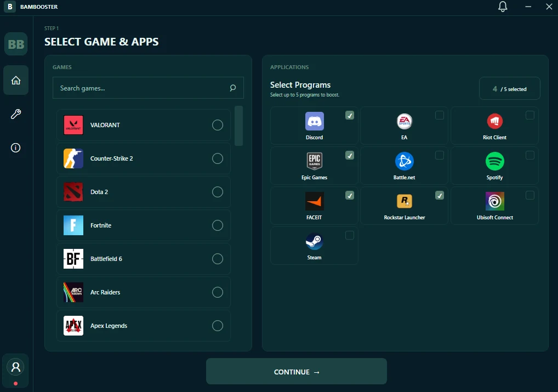
Task: Click the Spotify icon
Action: pos(494,161)
